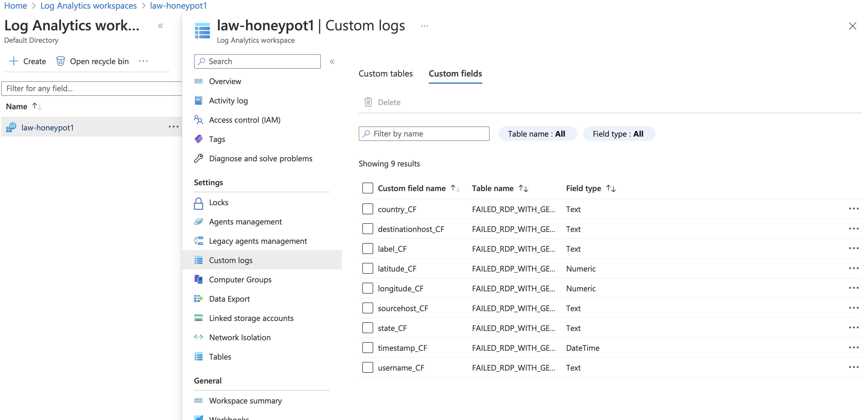This screenshot has height=420, width=868.
Task: Open Diagnose and solve problems wrench icon
Action: [x=198, y=158]
